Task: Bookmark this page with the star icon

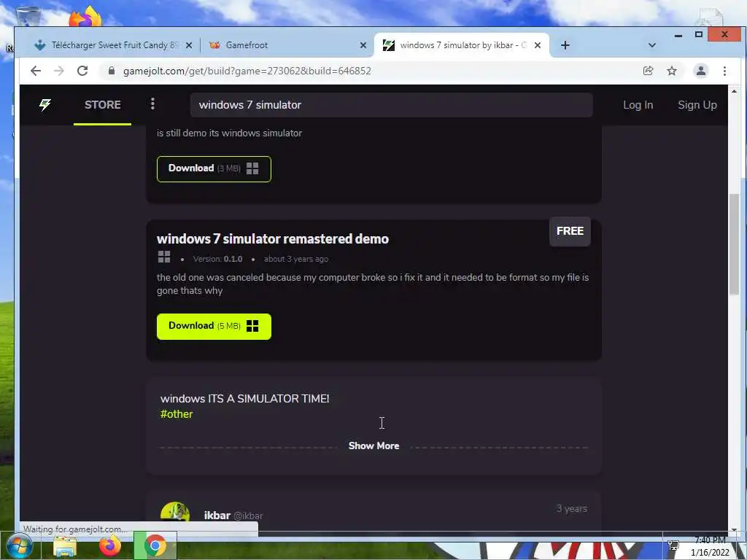Action: 672,71
